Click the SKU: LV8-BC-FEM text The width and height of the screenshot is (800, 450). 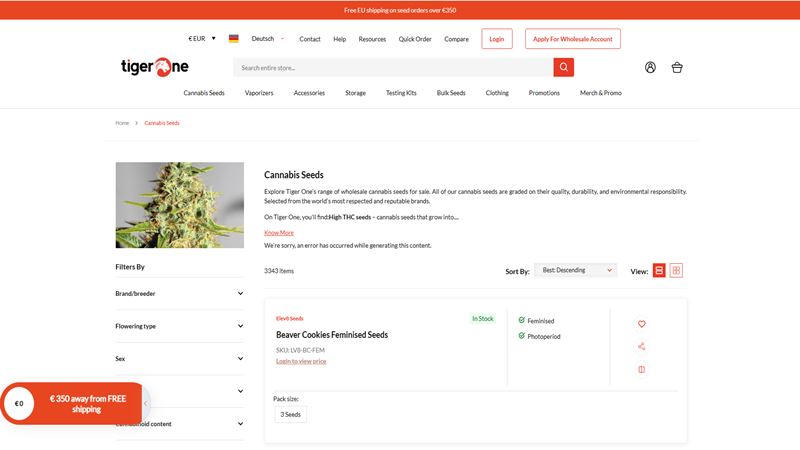coord(301,350)
